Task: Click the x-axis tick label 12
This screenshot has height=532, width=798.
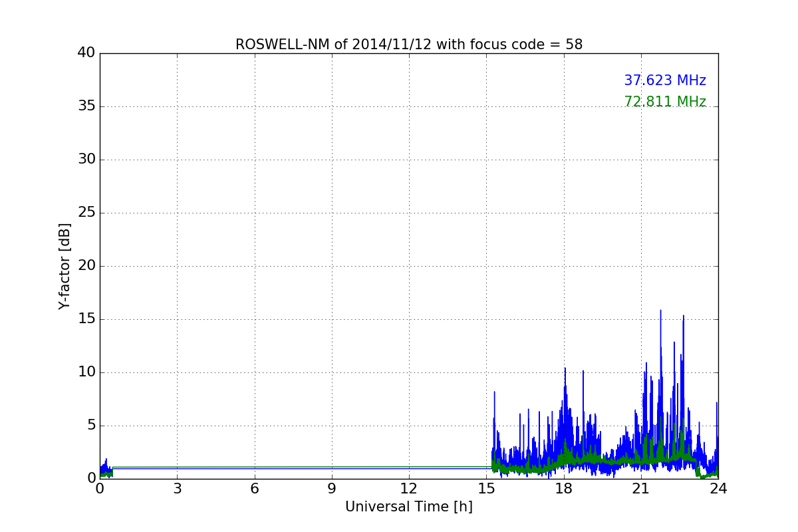Action: (x=409, y=489)
